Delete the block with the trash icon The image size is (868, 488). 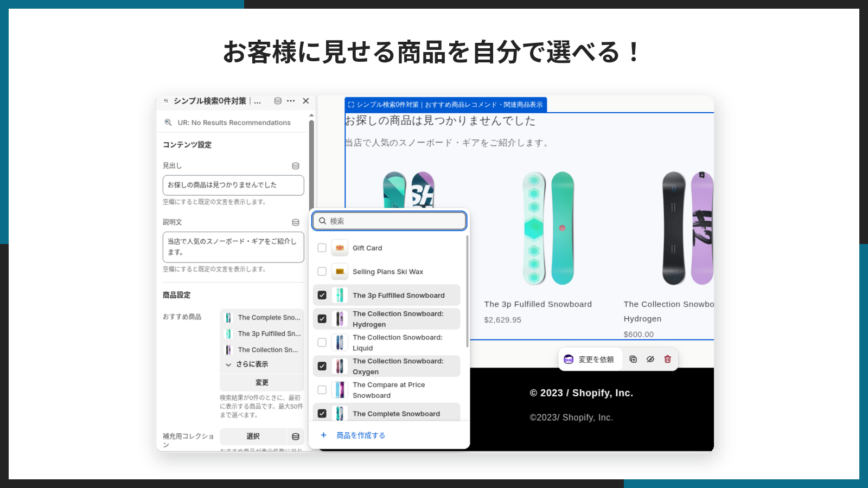coord(668,359)
